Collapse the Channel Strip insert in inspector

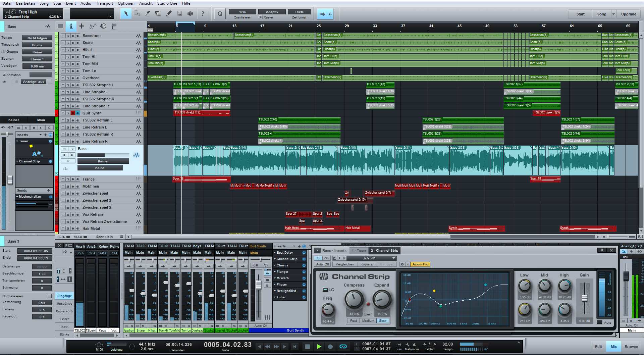(17, 161)
